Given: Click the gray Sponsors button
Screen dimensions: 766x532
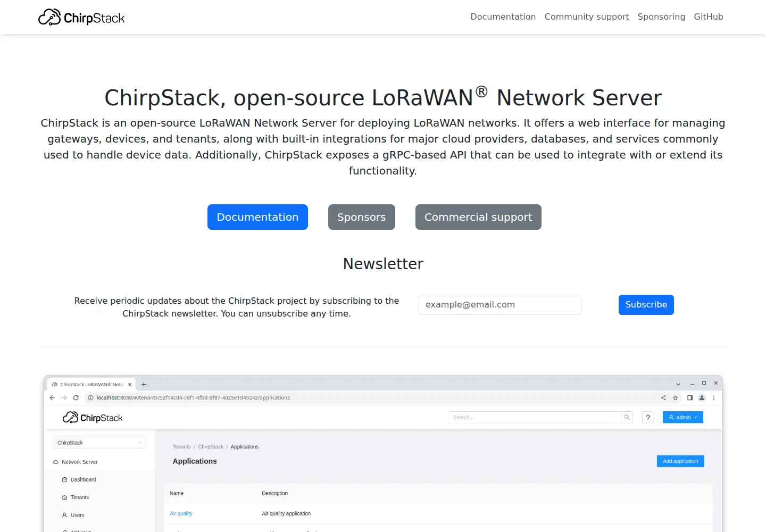Looking at the screenshot, I should coord(362,217).
